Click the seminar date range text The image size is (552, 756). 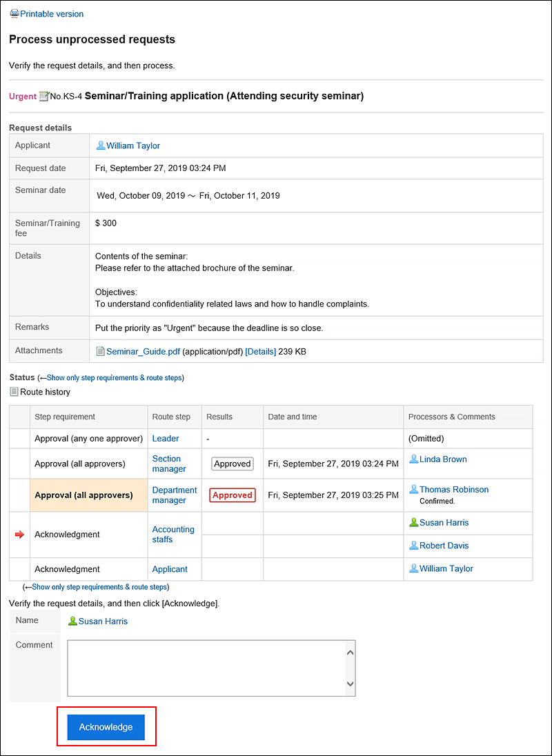click(x=188, y=196)
